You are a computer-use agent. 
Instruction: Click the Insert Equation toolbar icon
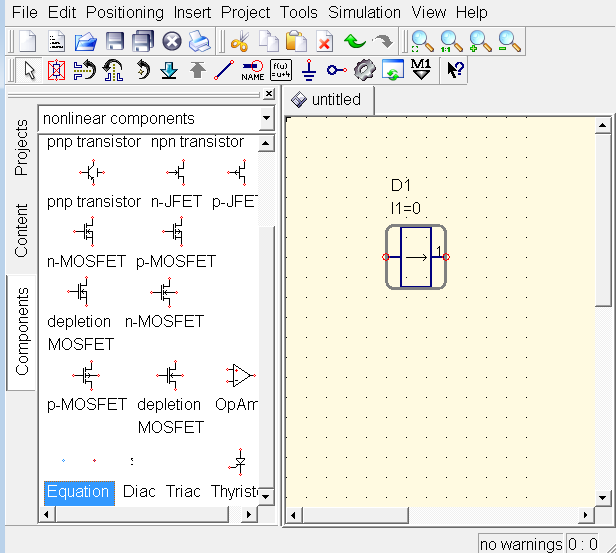pos(281,70)
